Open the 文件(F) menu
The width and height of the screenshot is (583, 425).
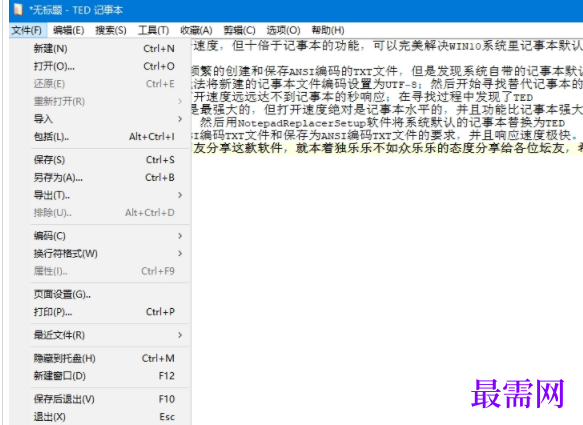click(27, 30)
